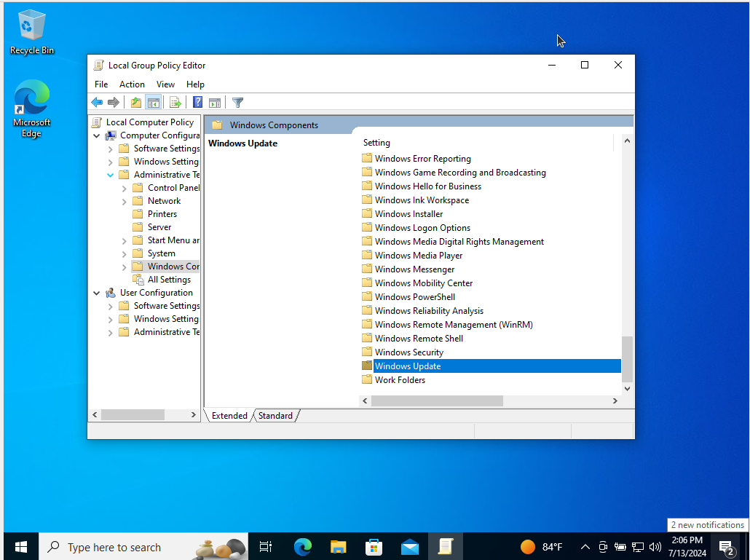Screen dimensions: 750x560
Task: Select Server in the tree
Action: click(159, 227)
